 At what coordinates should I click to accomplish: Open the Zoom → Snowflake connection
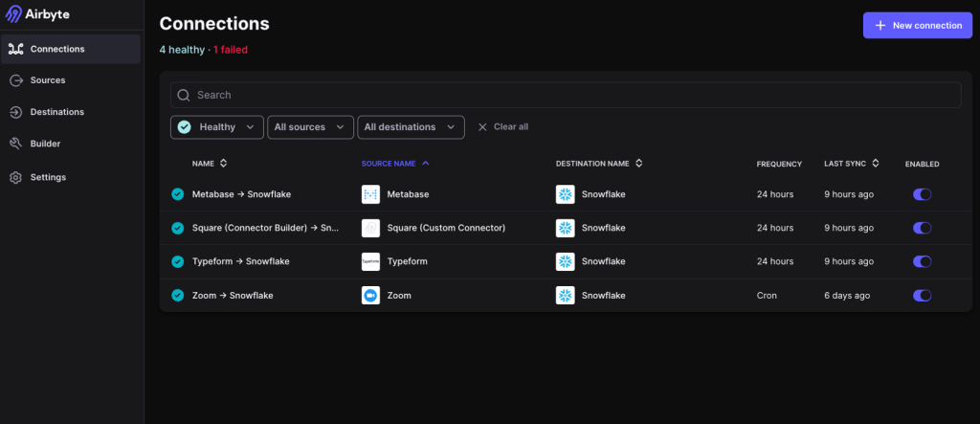coord(233,295)
